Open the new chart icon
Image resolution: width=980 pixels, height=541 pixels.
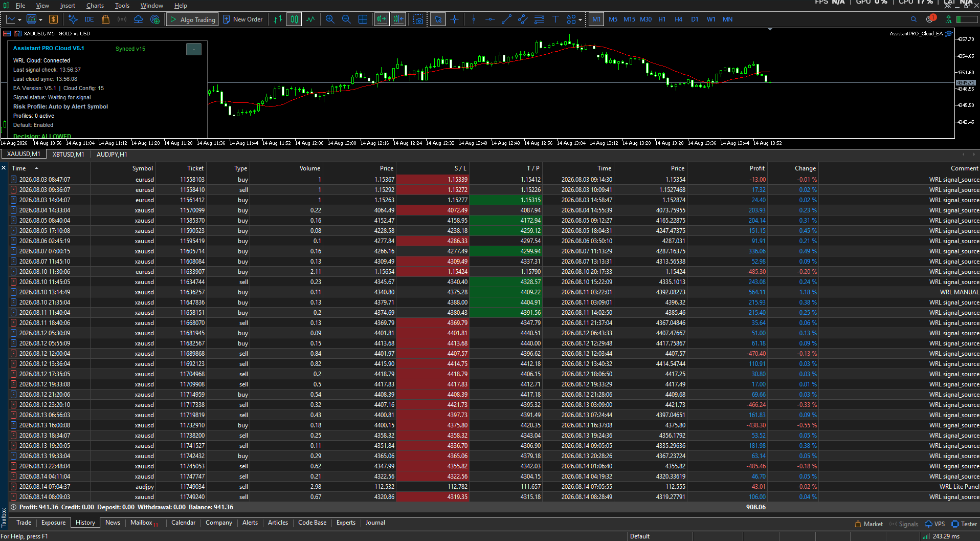point(11,19)
